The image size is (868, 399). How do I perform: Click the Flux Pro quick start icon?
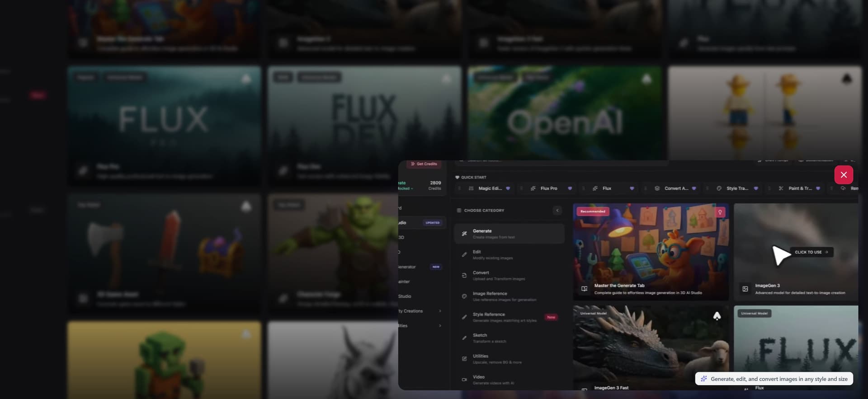pyautogui.click(x=533, y=188)
